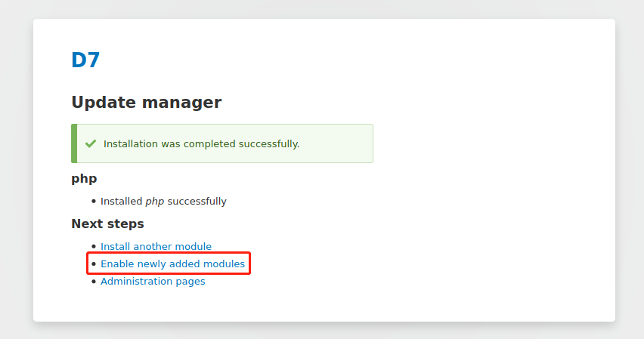Click the bullet beside Installed php successfully
This screenshot has width=644, height=339.
(x=94, y=201)
